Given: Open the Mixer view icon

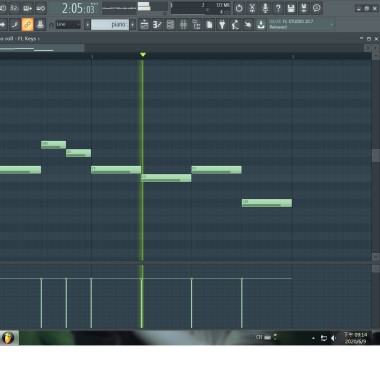Looking at the screenshot, I should [x=183, y=24].
